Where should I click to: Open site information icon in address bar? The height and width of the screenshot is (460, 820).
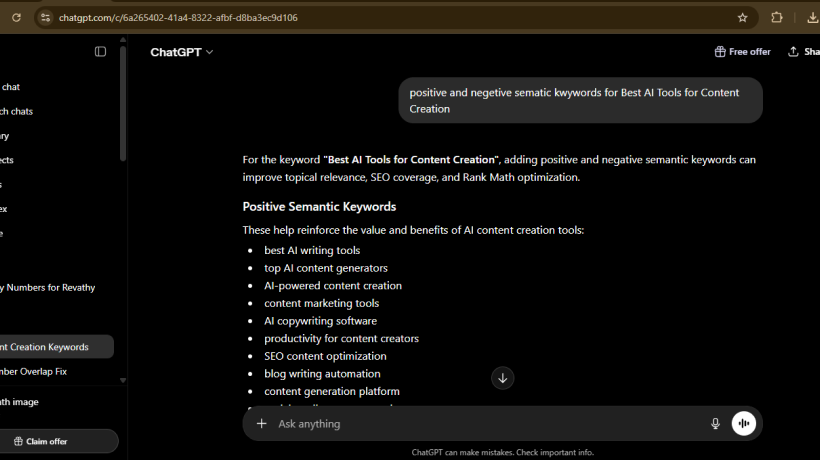pyautogui.click(x=45, y=18)
